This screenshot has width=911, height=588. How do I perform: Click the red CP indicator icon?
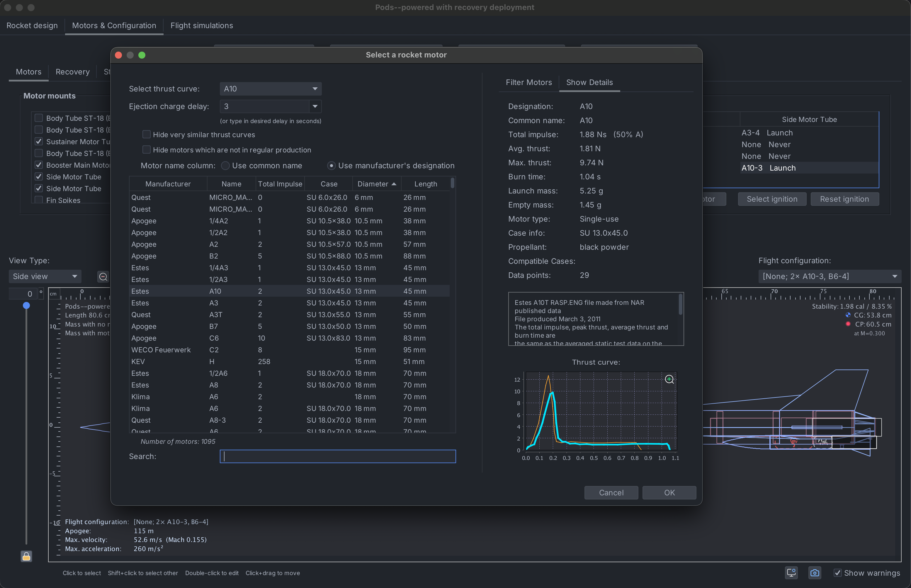coord(848,324)
